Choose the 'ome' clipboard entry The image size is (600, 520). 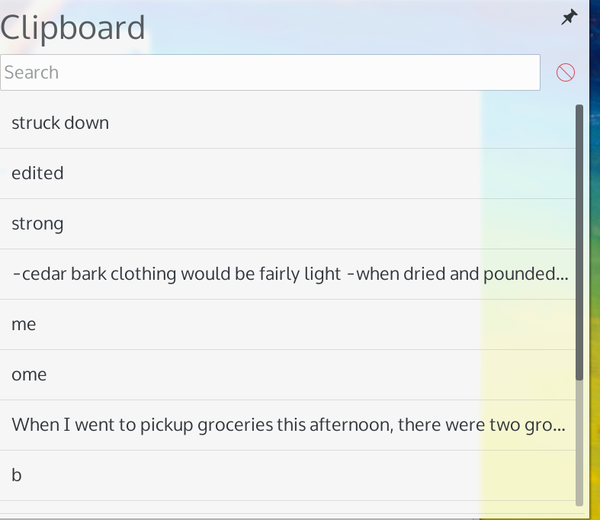point(287,375)
